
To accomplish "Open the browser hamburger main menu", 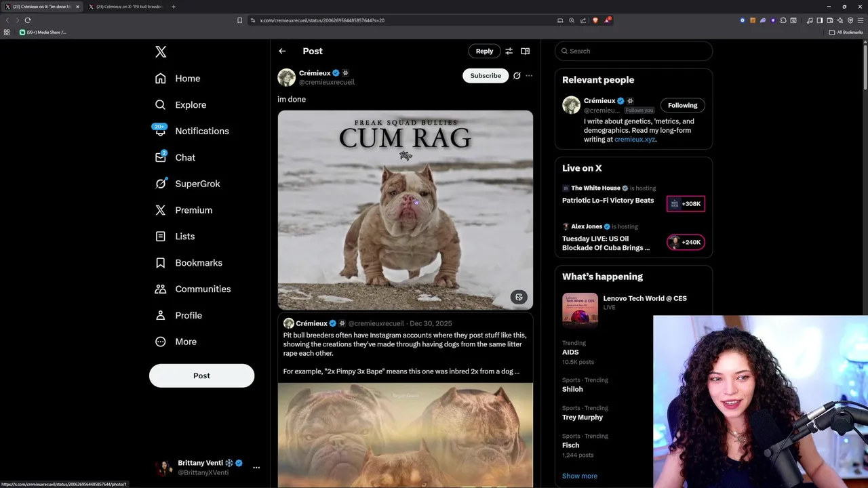I will coord(861,20).
